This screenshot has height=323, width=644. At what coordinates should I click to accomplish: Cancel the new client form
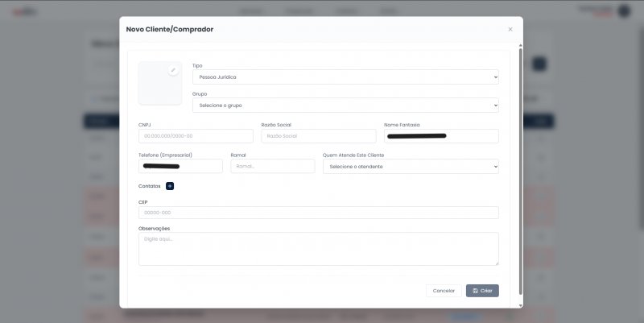click(x=444, y=291)
